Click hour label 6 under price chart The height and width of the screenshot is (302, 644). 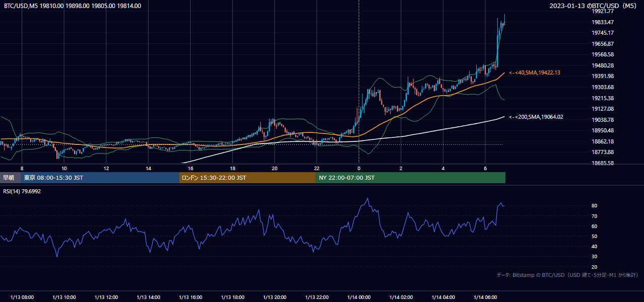[485, 168]
